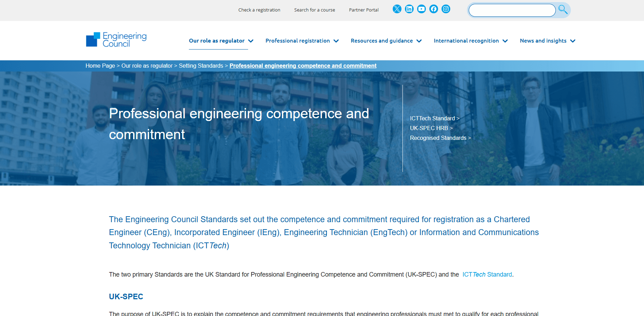Screen dimensions: 644x316
Task: Click the Professional engineering competence and commitment banner title
Action: 239,124
